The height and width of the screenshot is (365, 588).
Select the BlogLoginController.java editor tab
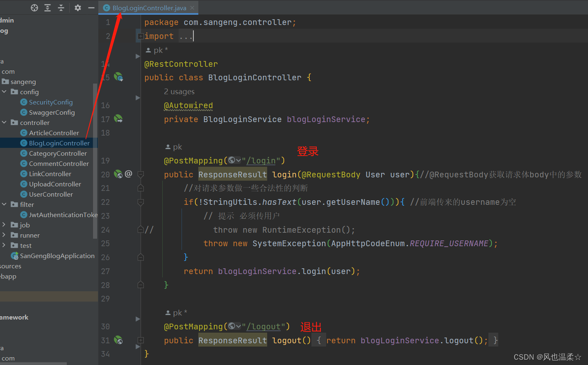coord(148,8)
